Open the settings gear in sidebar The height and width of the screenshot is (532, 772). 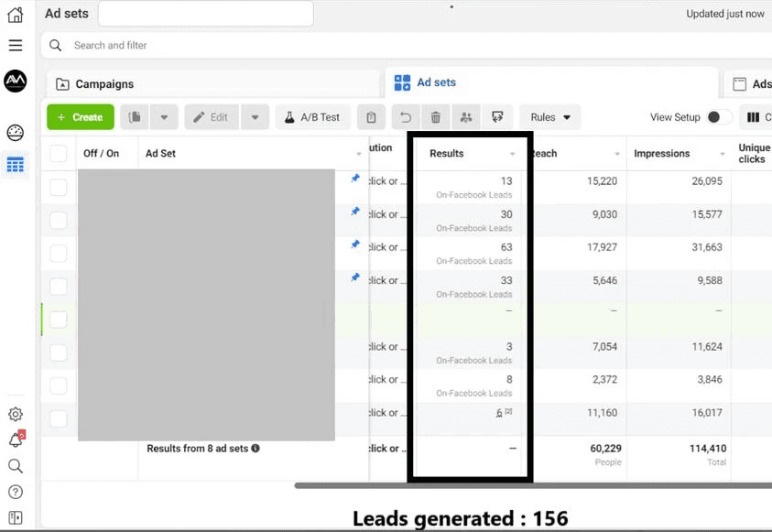pyautogui.click(x=16, y=415)
